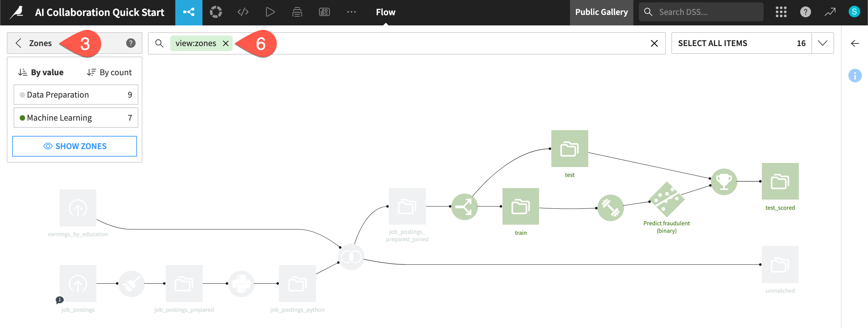Click the flow search magnifier icon

(x=159, y=43)
